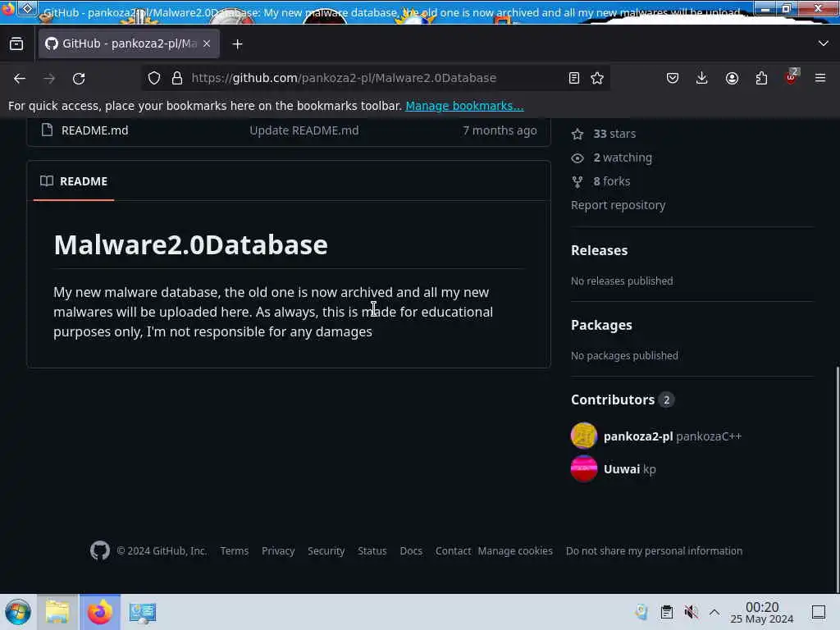
Task: Open Uuwai contributor profile name
Action: point(622,469)
